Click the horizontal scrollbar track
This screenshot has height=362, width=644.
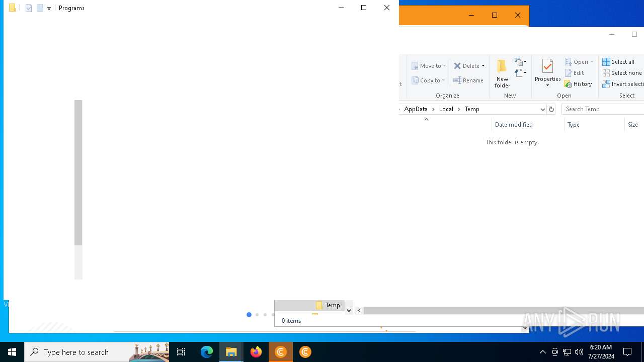[x=504, y=311]
